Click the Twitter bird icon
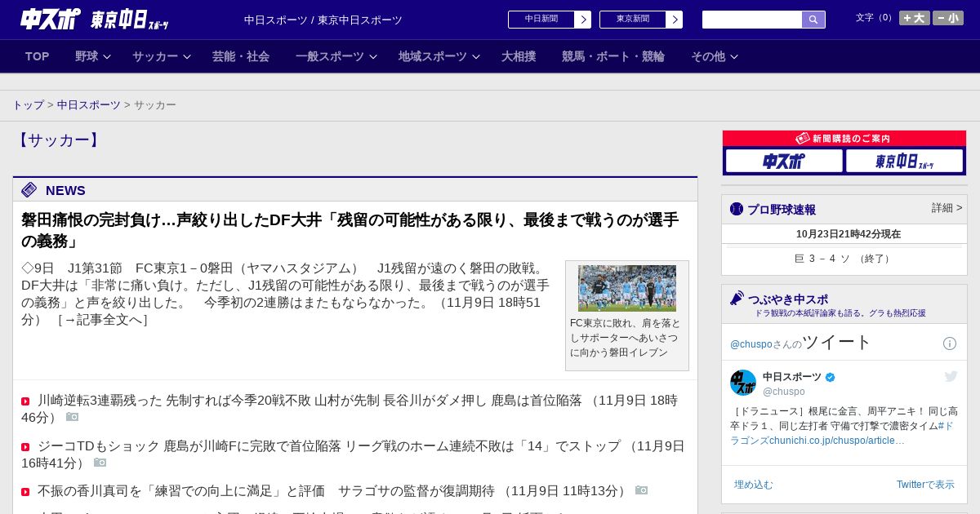 coord(951,376)
